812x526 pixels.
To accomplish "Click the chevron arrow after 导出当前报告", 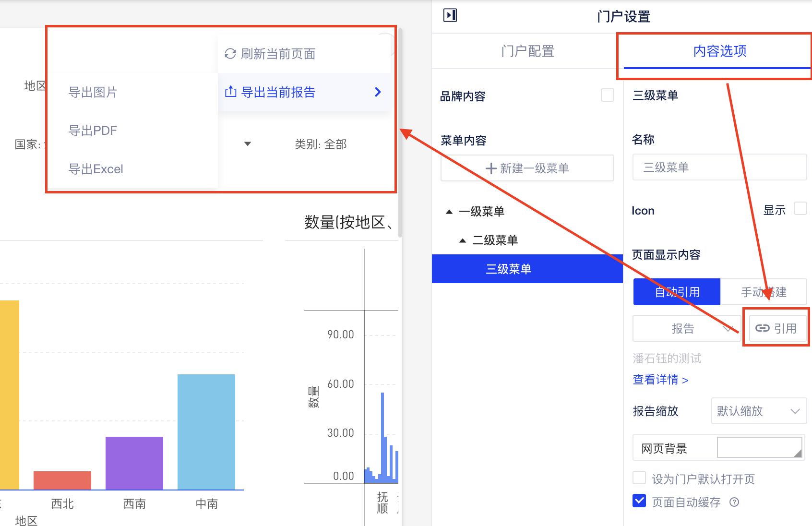I will (378, 92).
